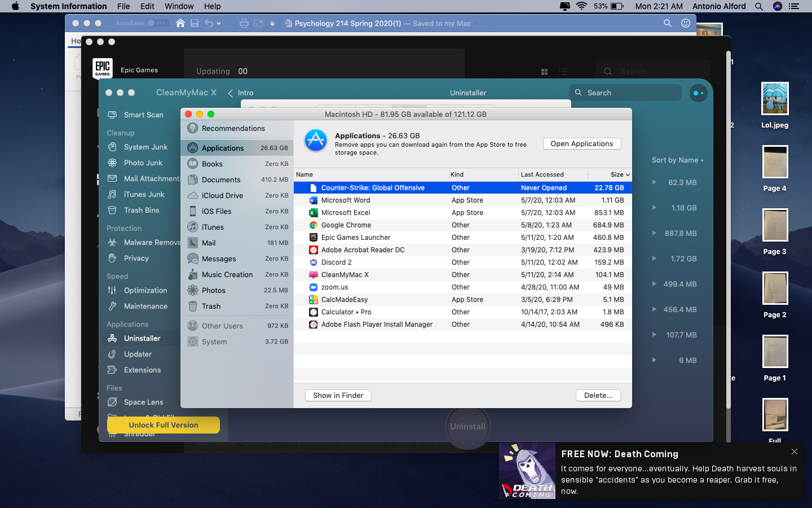
Task: Toggle AutoSave switch in Word
Action: click(x=157, y=23)
